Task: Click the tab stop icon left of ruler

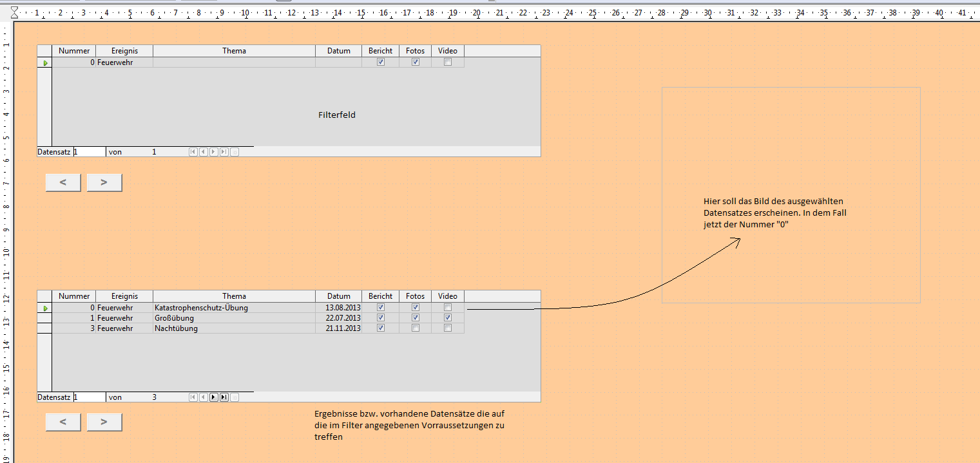Action: (x=14, y=12)
